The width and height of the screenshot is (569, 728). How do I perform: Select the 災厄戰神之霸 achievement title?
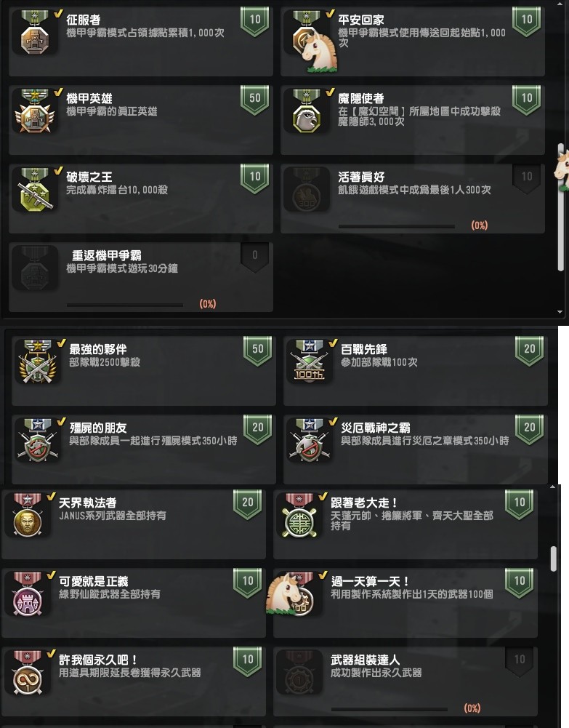coord(375,428)
